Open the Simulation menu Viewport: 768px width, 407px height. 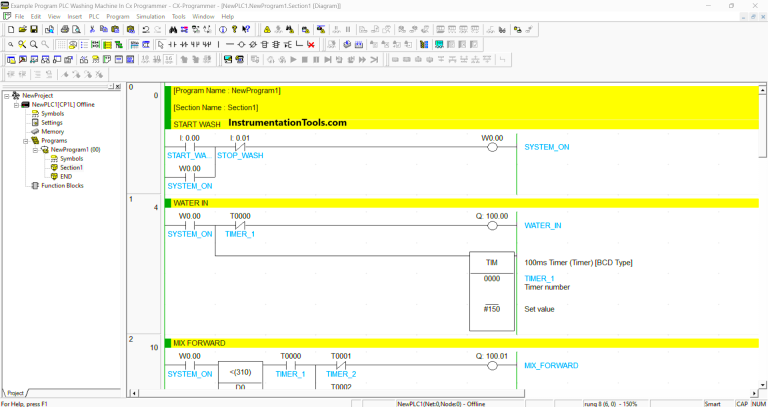point(148,17)
